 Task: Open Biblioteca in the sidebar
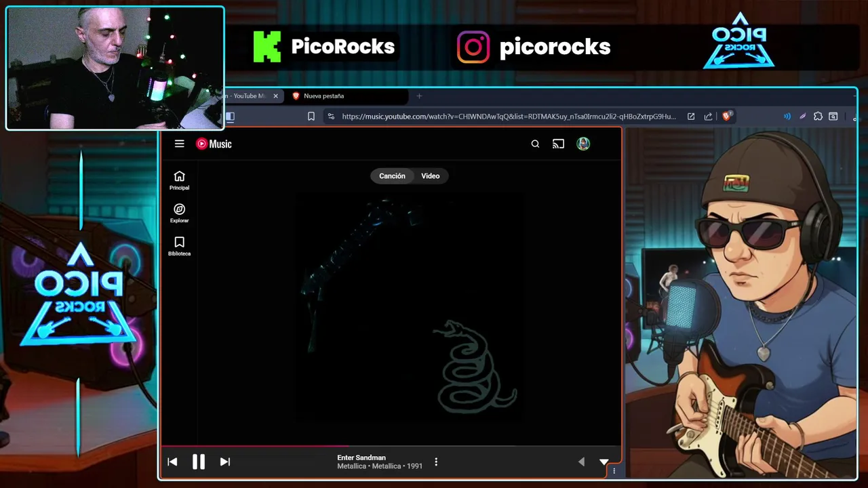(179, 247)
